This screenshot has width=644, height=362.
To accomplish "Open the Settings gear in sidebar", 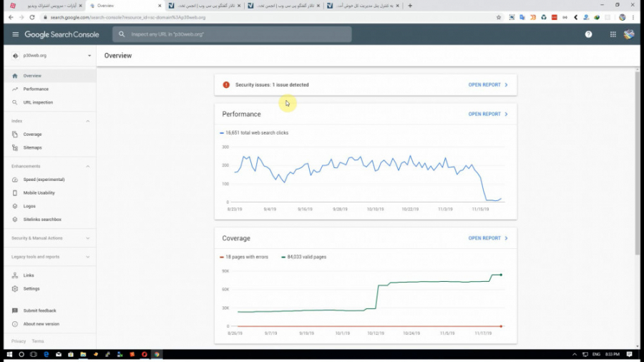I will (x=15, y=288).
